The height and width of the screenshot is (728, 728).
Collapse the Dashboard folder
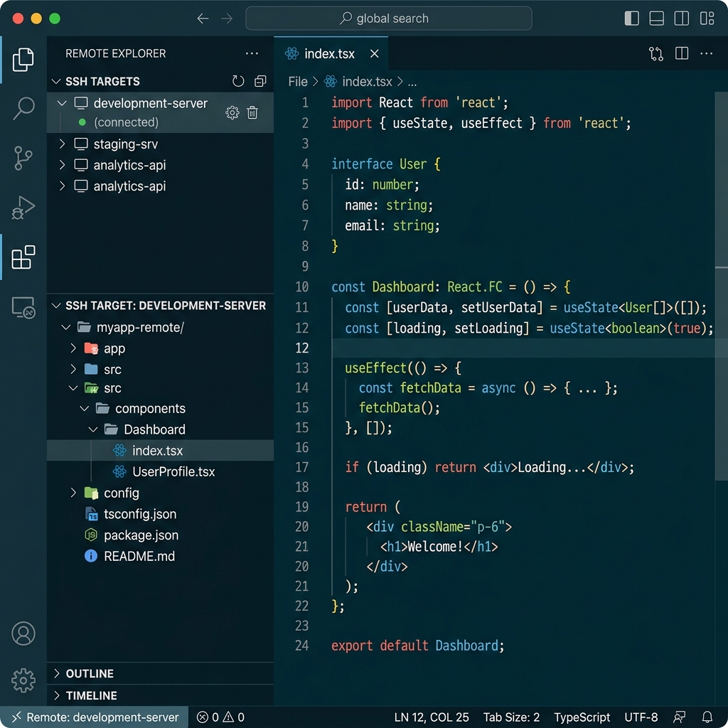click(93, 429)
